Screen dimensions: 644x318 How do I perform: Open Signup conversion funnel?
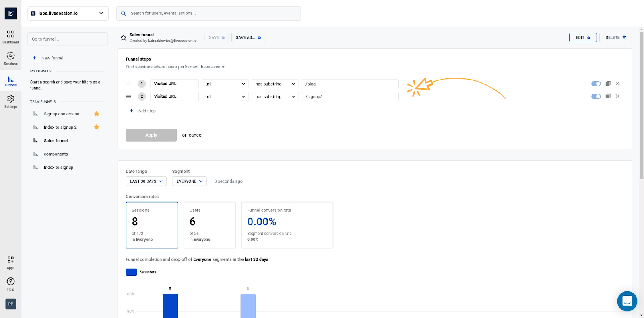[x=62, y=114]
